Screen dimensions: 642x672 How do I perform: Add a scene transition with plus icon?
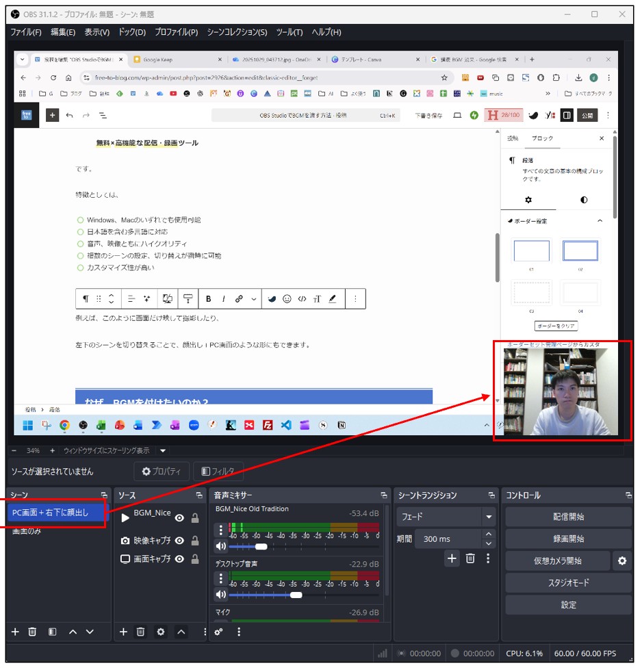(x=452, y=558)
